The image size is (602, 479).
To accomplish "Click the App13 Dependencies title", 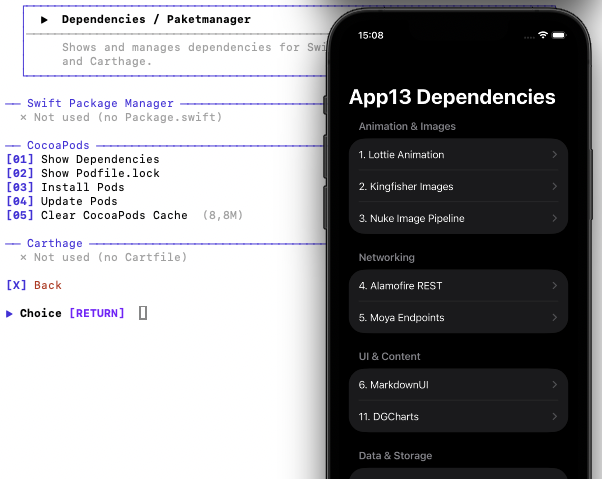I will pos(452,97).
